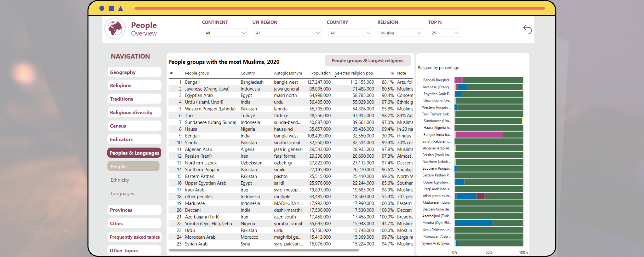Click the blue square icon in title bar

(x=111, y=8)
